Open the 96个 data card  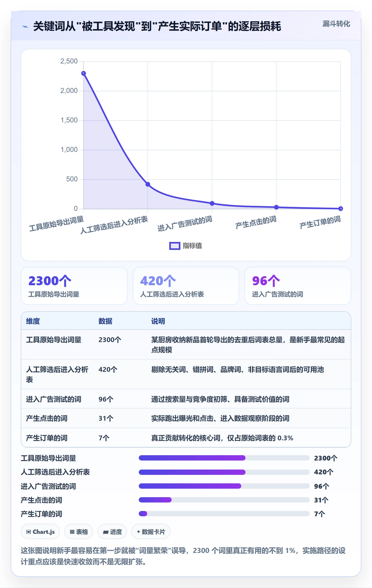(x=298, y=286)
